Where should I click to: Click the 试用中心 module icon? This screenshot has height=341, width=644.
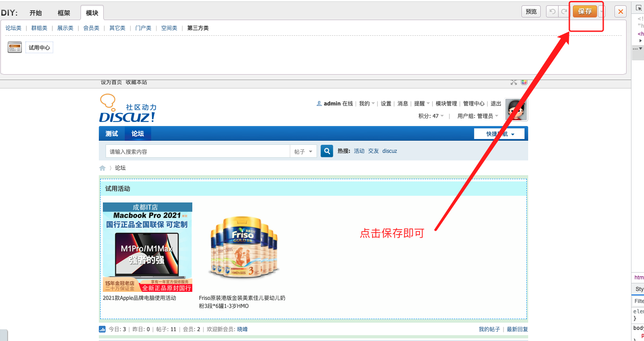[15, 47]
